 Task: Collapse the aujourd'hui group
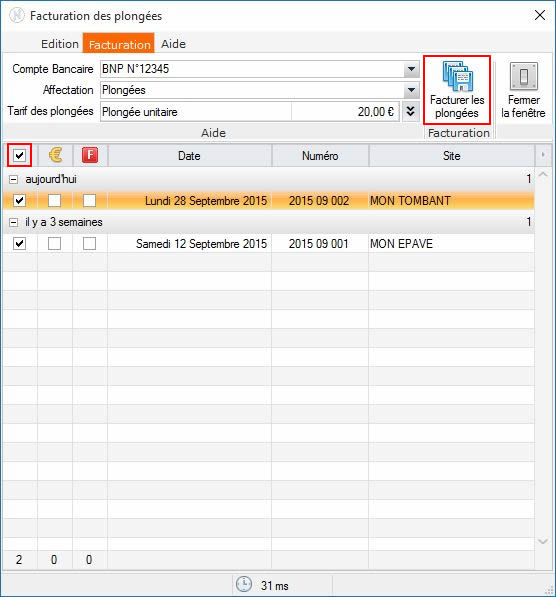tap(13, 179)
